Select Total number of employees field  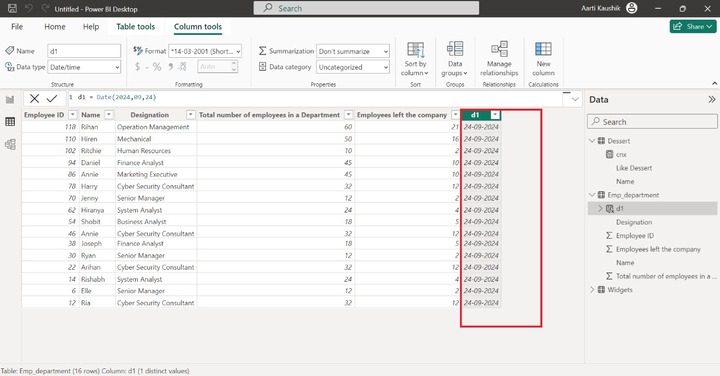click(666, 276)
